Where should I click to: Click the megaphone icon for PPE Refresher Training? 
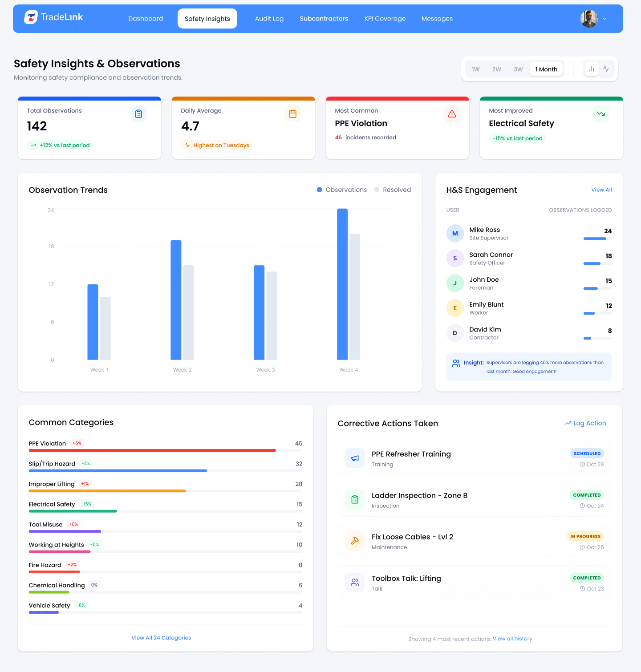coord(355,458)
